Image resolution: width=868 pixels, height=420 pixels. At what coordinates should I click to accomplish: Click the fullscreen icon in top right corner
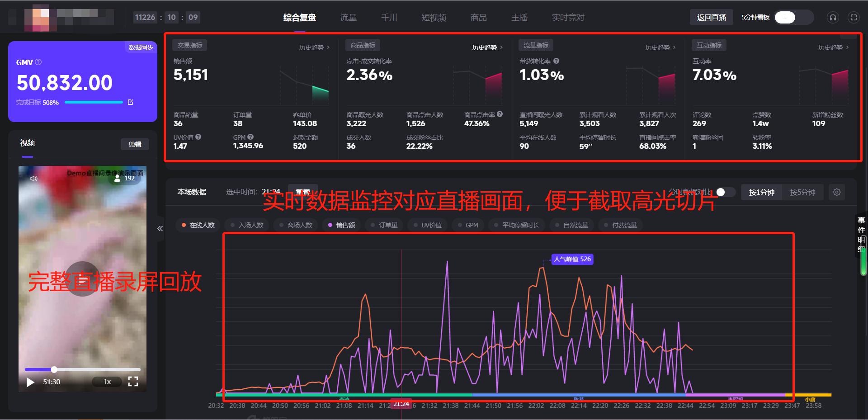tap(854, 17)
